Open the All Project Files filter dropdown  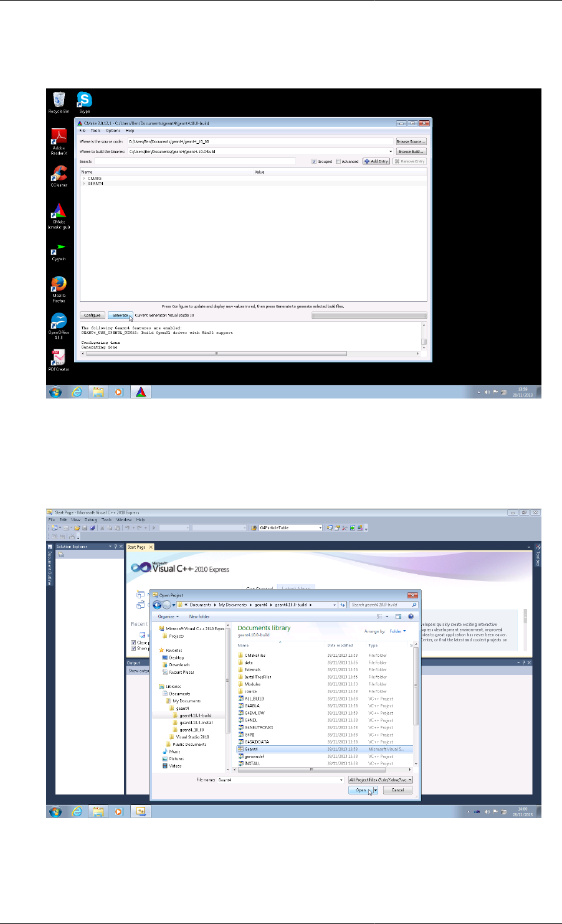pos(381,780)
